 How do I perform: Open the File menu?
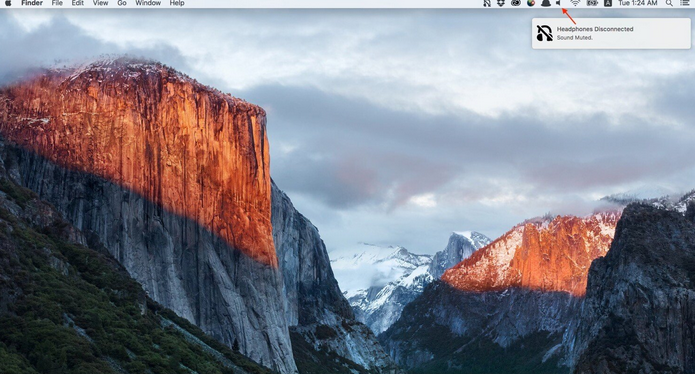pyautogui.click(x=57, y=3)
